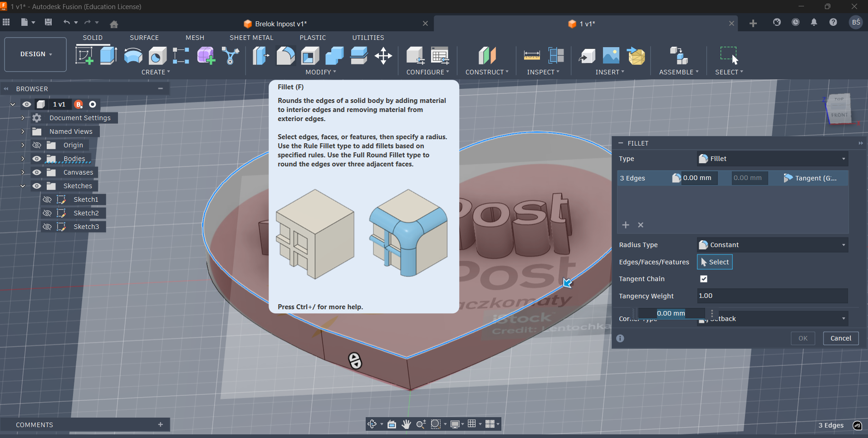Switch to the SHEET METAL tab
Image resolution: width=868 pixels, height=438 pixels.
[x=251, y=38]
